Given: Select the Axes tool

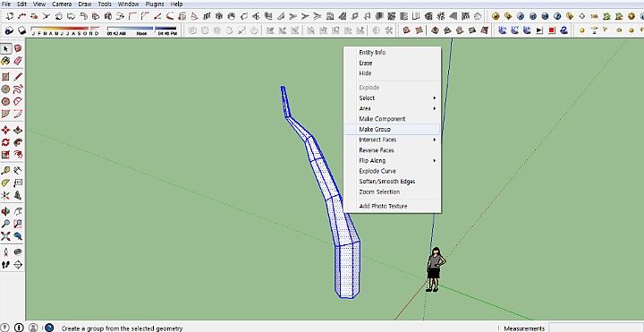Looking at the screenshot, I should tap(5, 195).
